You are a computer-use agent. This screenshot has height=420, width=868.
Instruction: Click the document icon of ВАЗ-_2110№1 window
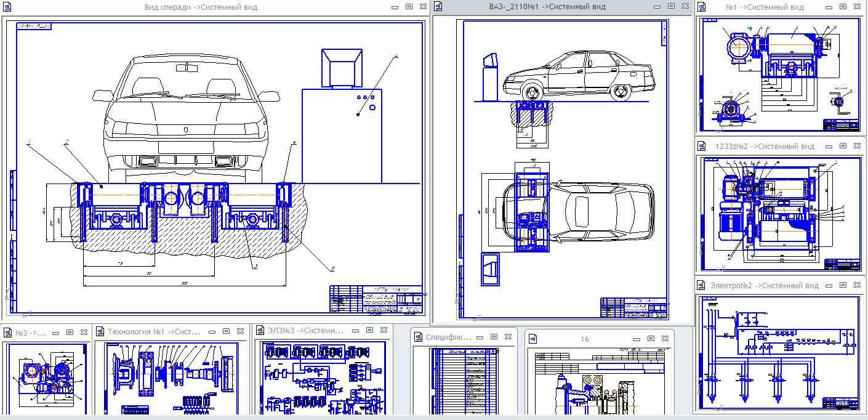[438, 7]
